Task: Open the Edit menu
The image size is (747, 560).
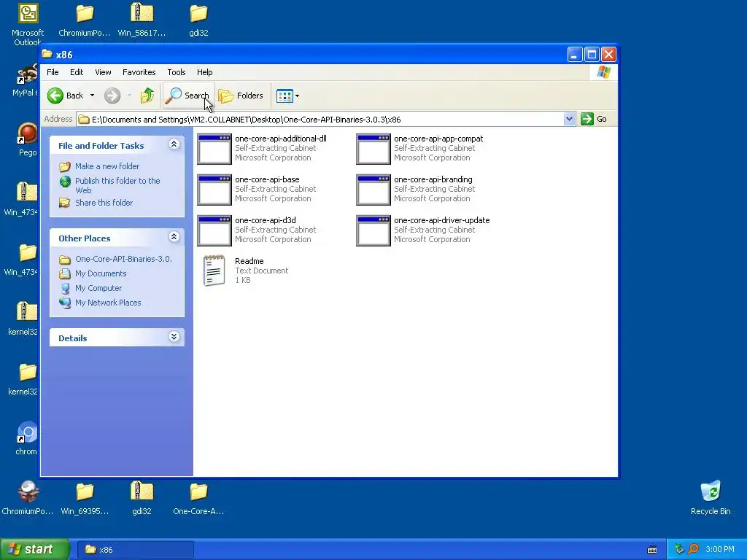Action: click(76, 72)
